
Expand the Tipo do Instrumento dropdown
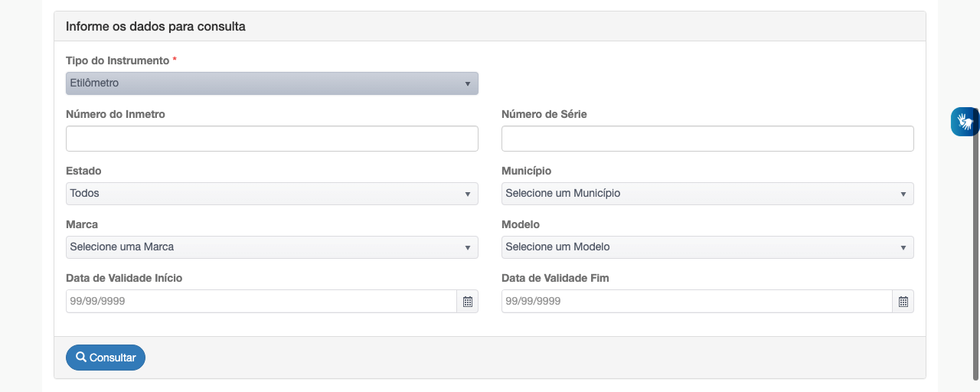point(272,83)
